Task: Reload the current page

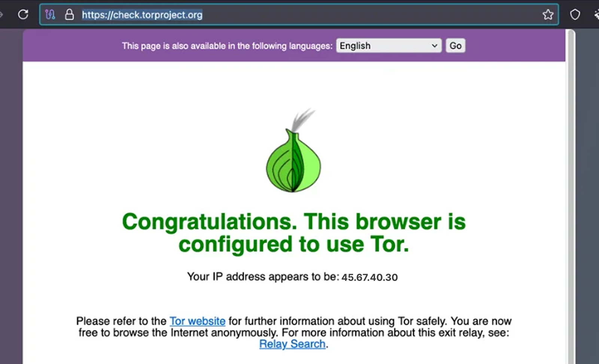Action: (23, 15)
